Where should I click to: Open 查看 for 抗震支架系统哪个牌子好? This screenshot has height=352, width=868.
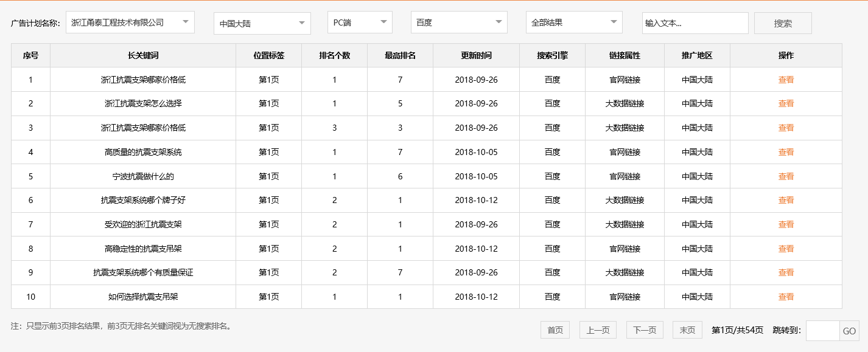tap(786, 200)
